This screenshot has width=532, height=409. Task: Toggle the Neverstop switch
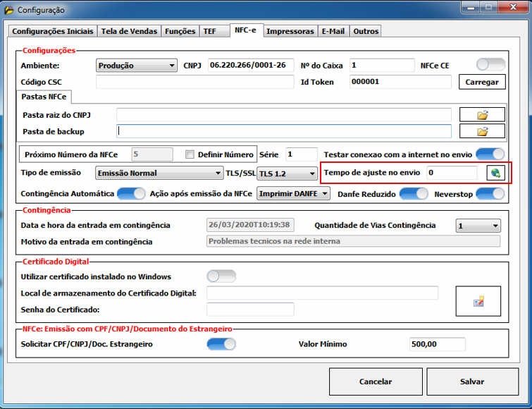click(490, 194)
